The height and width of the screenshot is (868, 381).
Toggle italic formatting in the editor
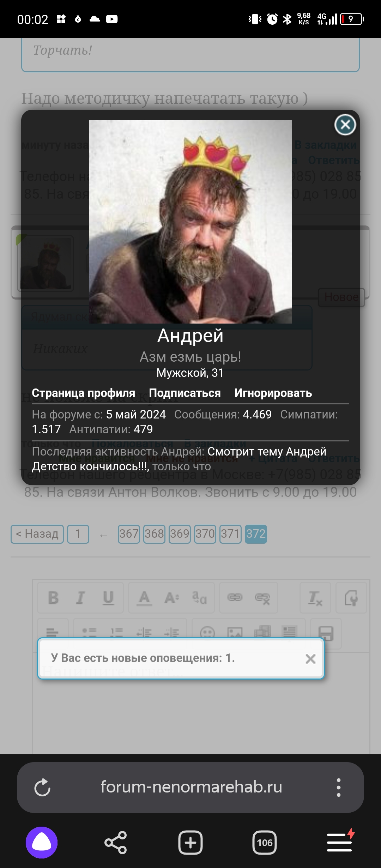[80, 598]
